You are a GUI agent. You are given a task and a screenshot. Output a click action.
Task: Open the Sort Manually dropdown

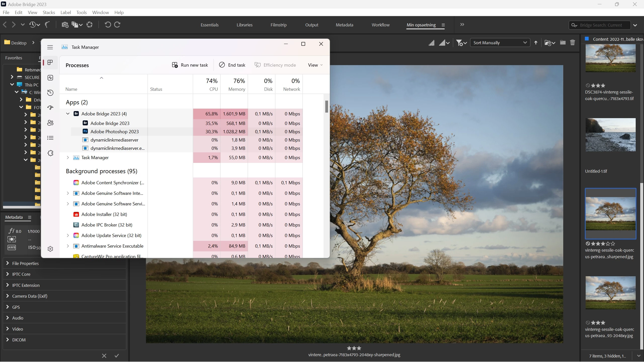click(x=500, y=43)
